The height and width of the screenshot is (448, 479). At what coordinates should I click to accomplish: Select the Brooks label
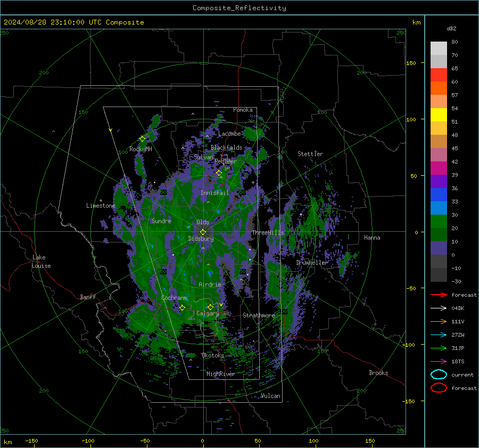[378, 373]
